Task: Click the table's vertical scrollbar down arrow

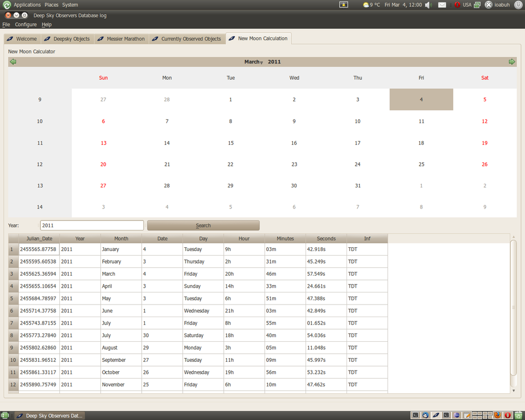Action: 513,391
